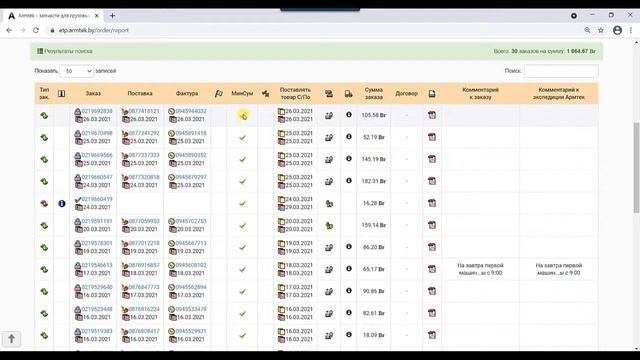Open order link in 16.28 Br row
Image resolution: width=640 pixels, height=360 pixels.
coord(97,199)
